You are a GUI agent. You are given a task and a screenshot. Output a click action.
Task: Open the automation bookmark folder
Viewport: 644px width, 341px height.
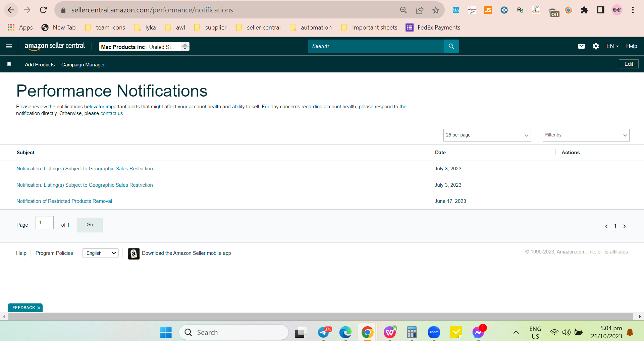click(311, 27)
